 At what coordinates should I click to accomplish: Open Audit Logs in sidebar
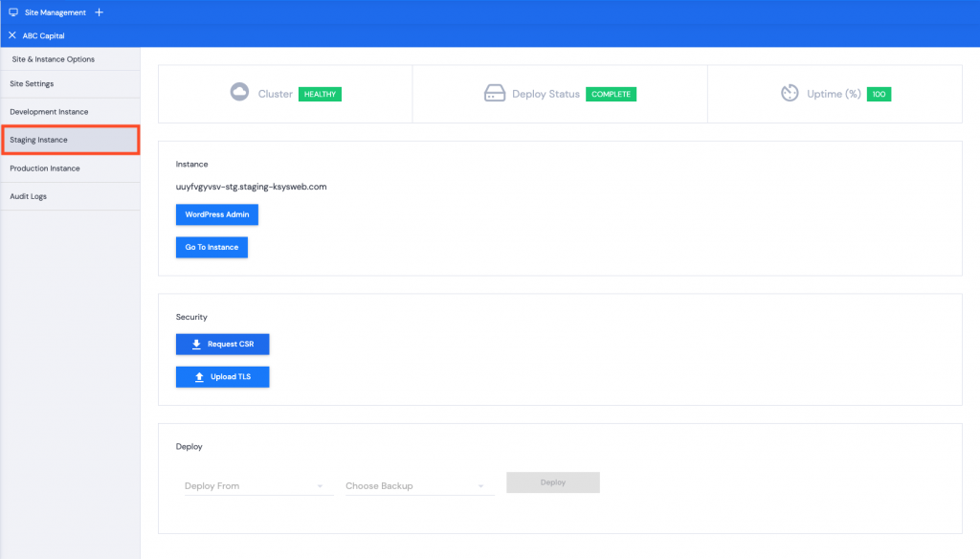coord(71,196)
